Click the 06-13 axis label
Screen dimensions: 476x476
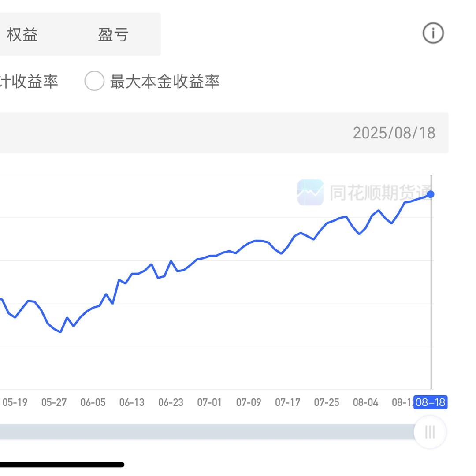tap(132, 402)
